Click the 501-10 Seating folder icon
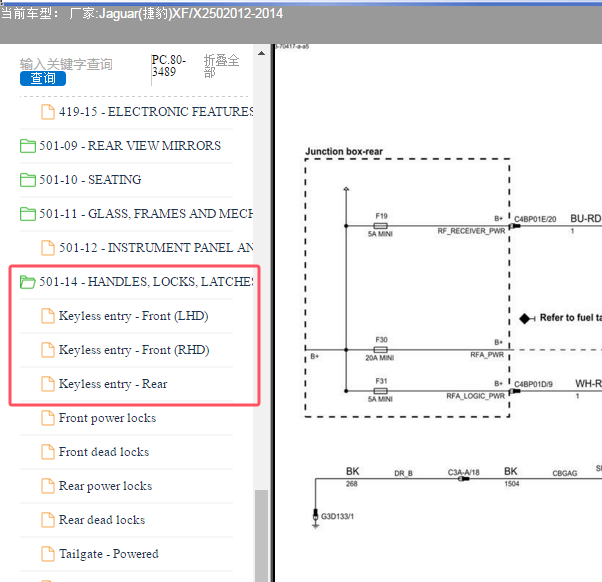This screenshot has width=602, height=582. [x=28, y=180]
